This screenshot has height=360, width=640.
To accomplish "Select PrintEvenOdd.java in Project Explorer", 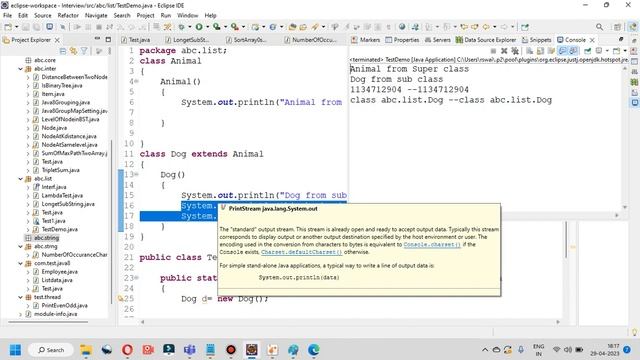I will click(x=64, y=306).
